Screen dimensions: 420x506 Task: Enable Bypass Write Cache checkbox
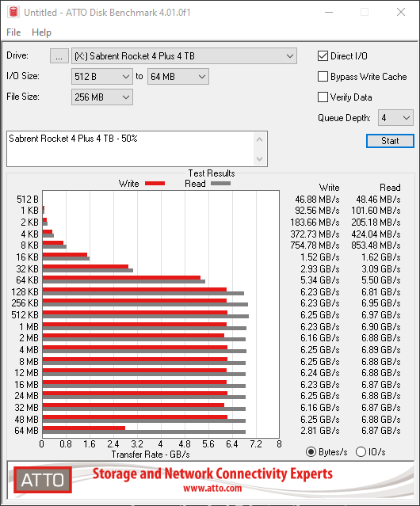point(323,77)
